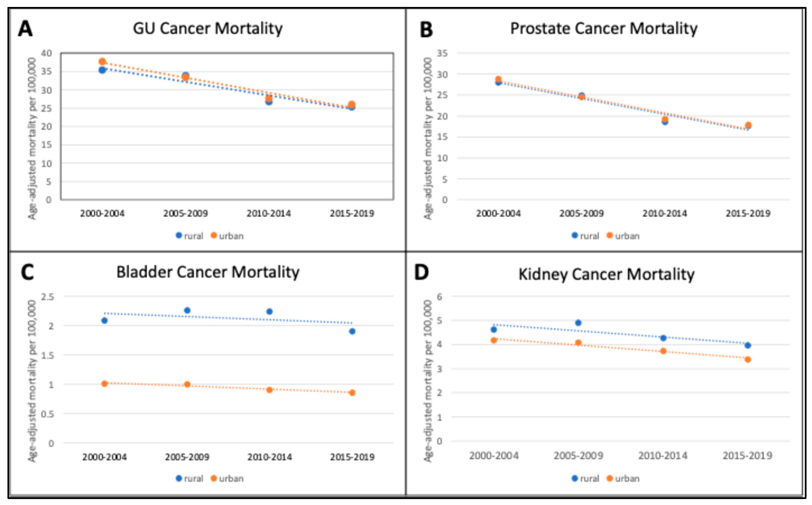Viewport: 812px width, 505px height.
Task: Click rural 2005-2009 data point in Kidney chart
Action: (x=578, y=323)
